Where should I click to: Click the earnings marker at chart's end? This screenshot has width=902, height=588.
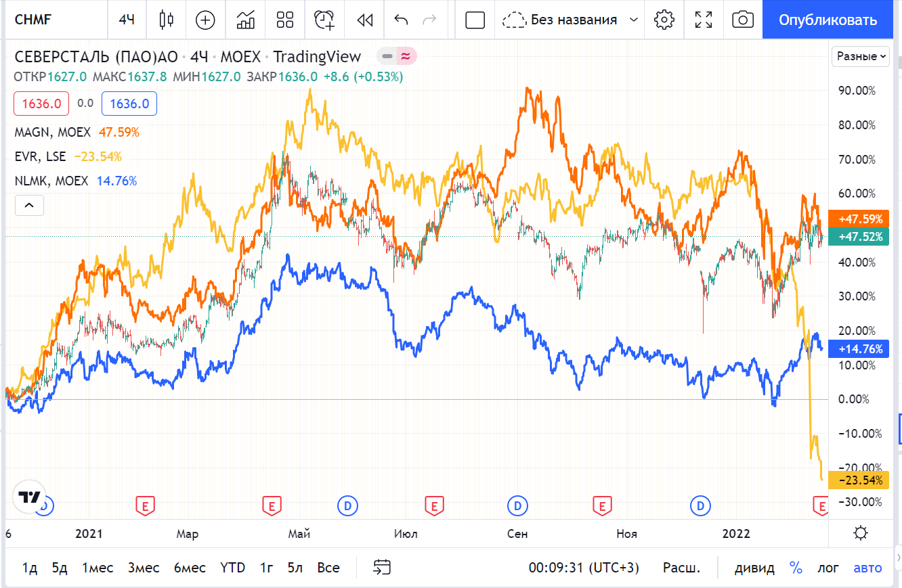click(x=822, y=505)
